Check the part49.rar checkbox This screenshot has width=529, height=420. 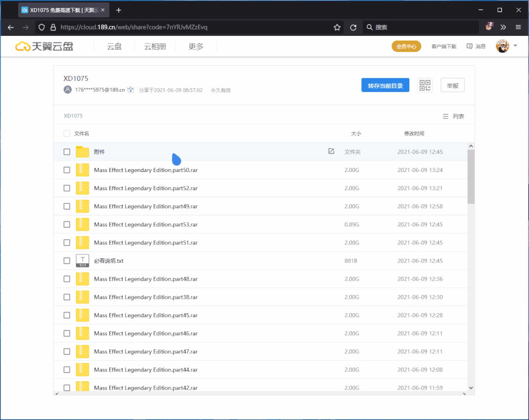tap(67, 206)
